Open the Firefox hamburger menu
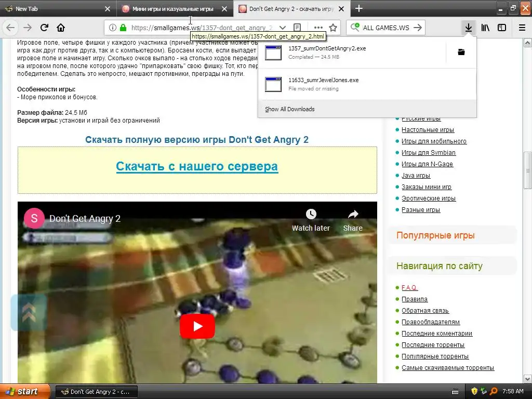The width and height of the screenshot is (532, 399). (522, 28)
